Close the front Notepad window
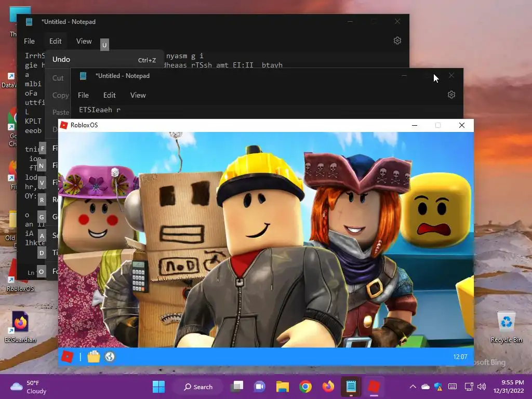 [451, 76]
